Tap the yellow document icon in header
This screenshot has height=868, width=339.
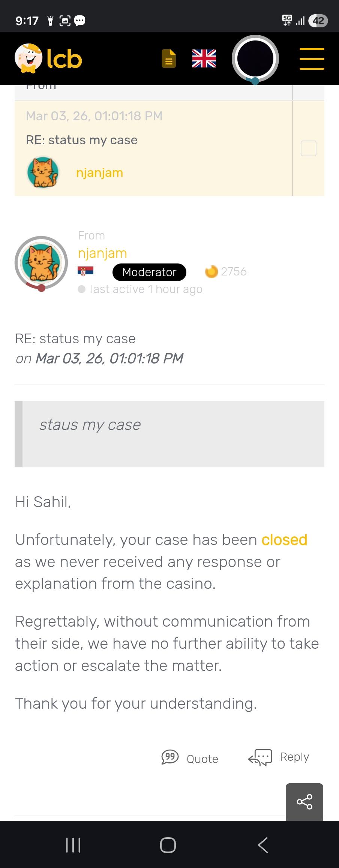tap(169, 59)
